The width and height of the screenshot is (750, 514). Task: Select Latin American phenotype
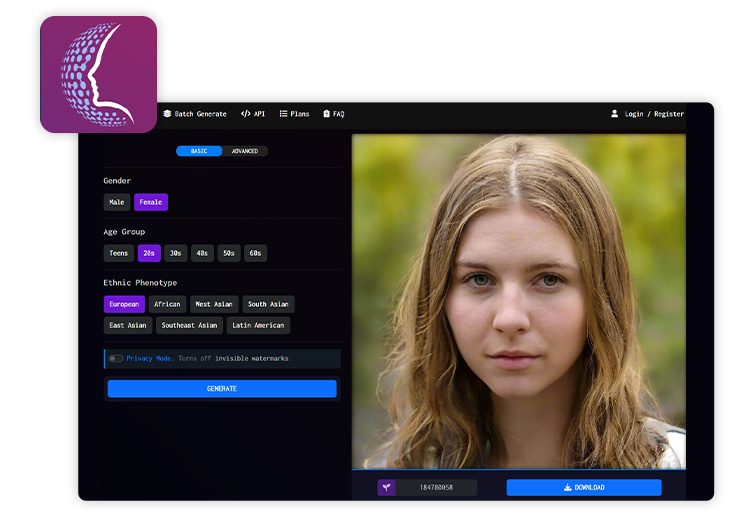click(x=258, y=325)
